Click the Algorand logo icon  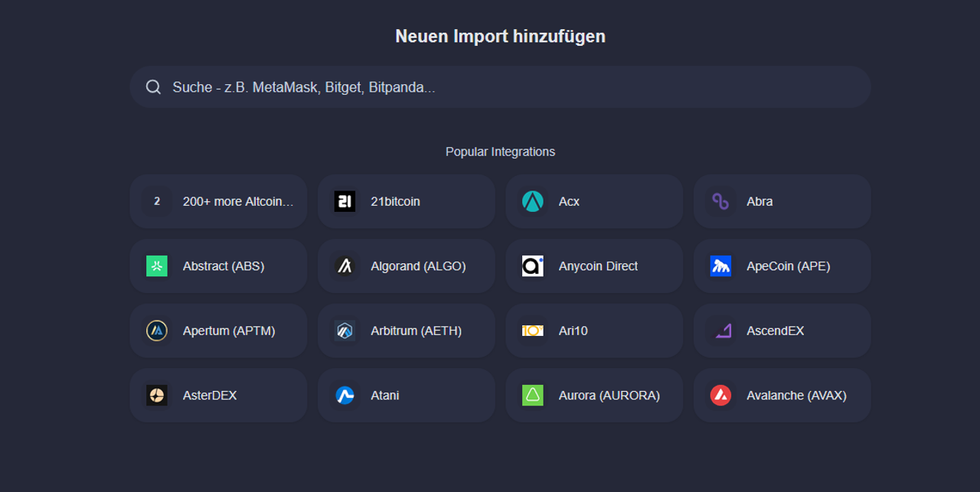[x=345, y=266]
